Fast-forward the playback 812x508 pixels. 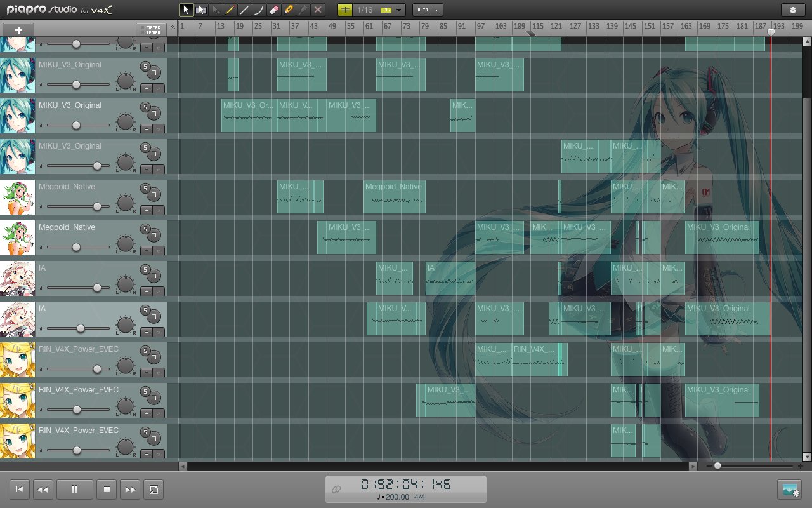[130, 490]
